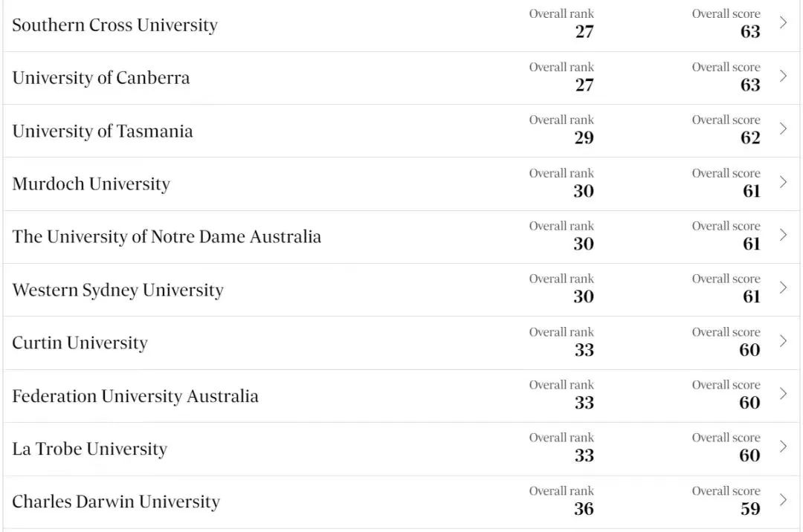Open Western Sydney University chevron

[x=783, y=288]
